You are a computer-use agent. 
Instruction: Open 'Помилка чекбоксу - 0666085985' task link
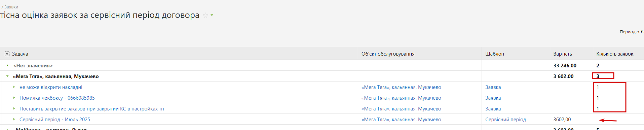coord(57,98)
